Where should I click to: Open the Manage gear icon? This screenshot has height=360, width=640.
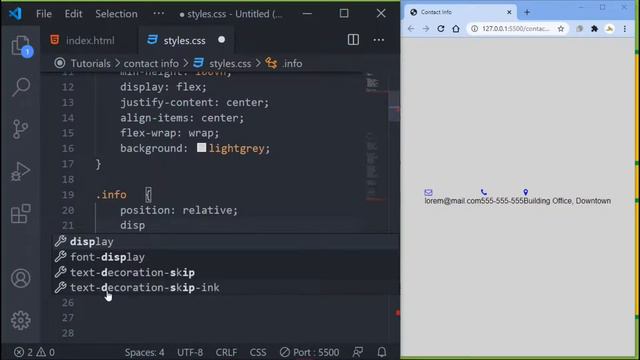click(x=21, y=320)
